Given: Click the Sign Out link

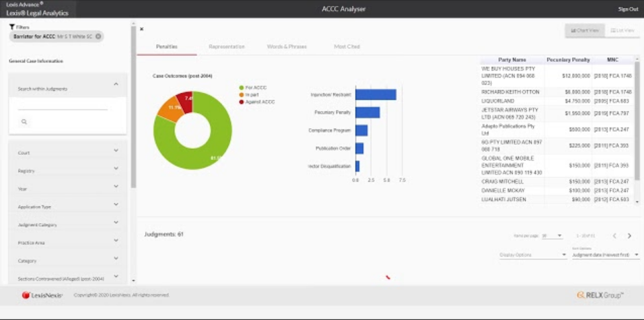Looking at the screenshot, I should (x=628, y=9).
